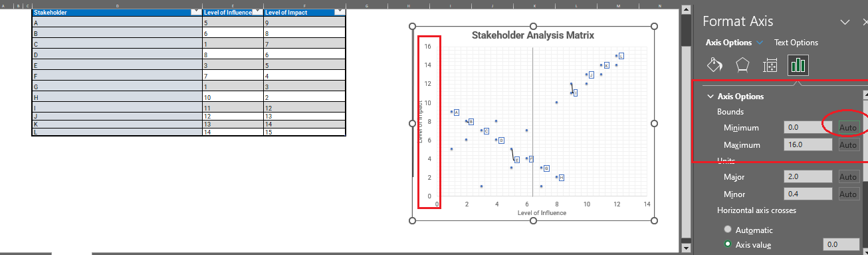This screenshot has width=868, height=255.
Task: Open the Axis Options dropdown arrow
Action: pos(759,43)
